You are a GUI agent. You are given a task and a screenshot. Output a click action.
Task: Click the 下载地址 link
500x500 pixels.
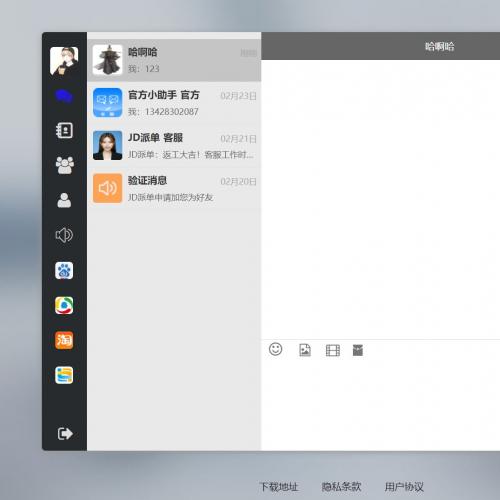279,487
